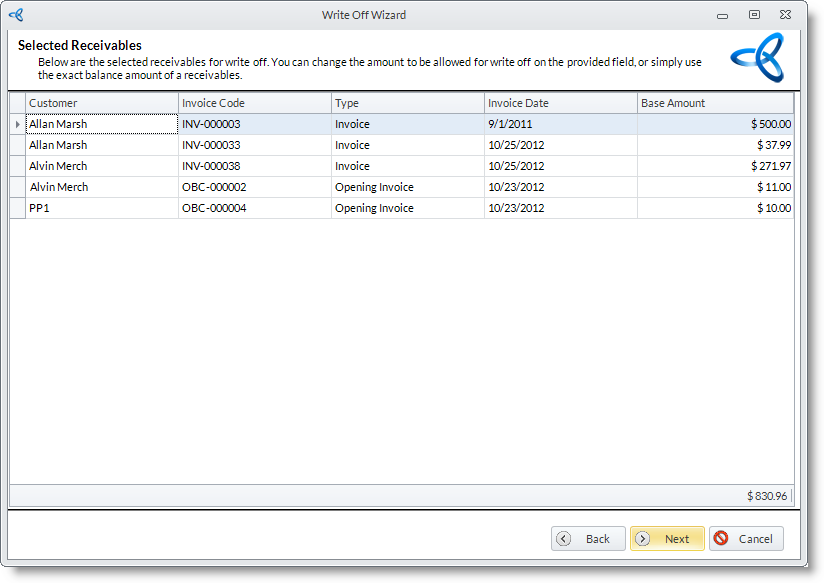Click the row indicator arrow for first row
The width and height of the screenshot is (824, 583).
point(17,124)
